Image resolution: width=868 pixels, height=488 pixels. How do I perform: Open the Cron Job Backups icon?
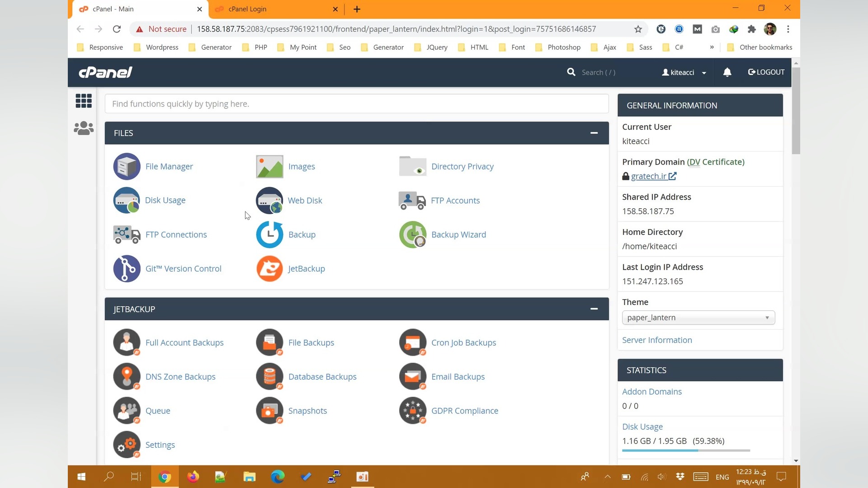pyautogui.click(x=412, y=343)
